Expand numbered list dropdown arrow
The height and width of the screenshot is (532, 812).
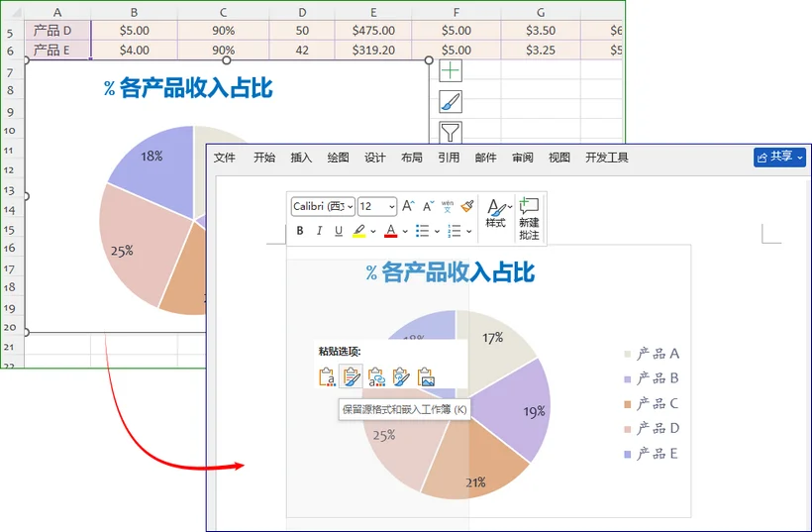[x=468, y=232]
